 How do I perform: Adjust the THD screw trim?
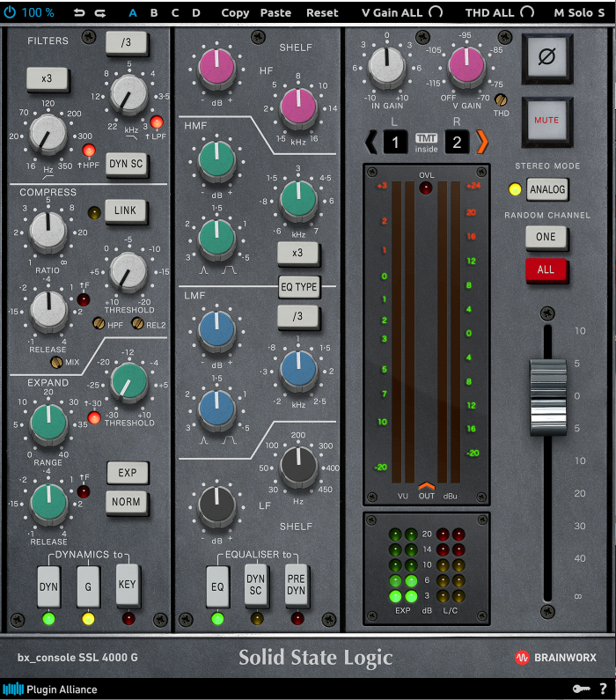tap(501, 99)
